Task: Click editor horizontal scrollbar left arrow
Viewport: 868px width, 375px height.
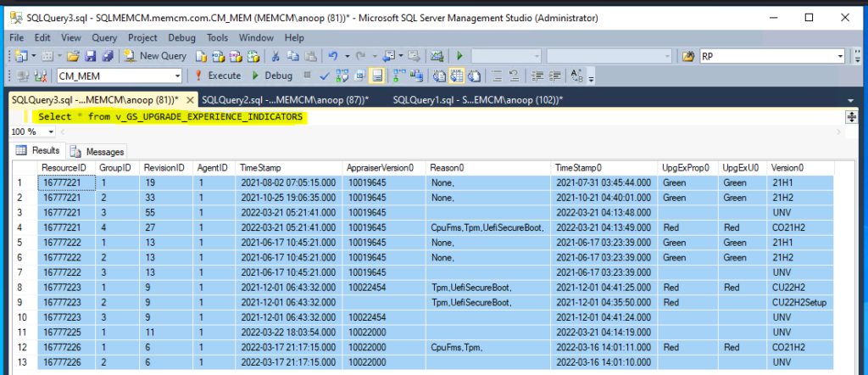Action: pos(62,132)
